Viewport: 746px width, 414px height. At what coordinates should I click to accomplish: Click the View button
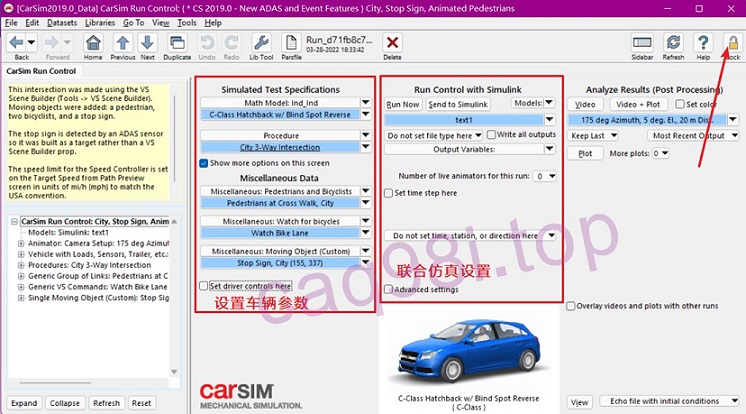tap(579, 403)
